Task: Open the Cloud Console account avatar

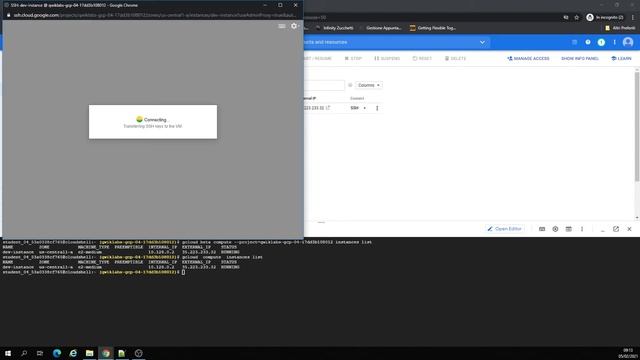Action: point(628,42)
